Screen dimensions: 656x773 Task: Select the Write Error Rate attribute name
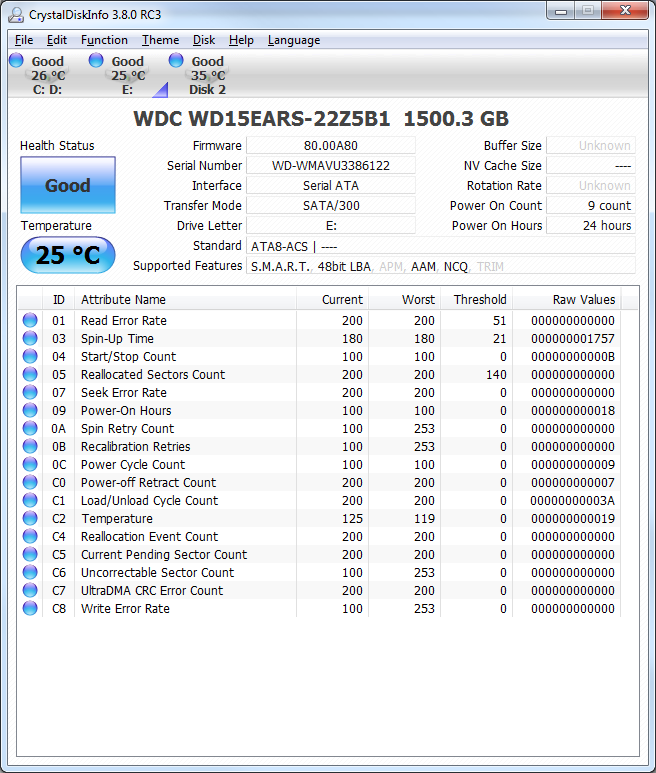[x=125, y=608]
